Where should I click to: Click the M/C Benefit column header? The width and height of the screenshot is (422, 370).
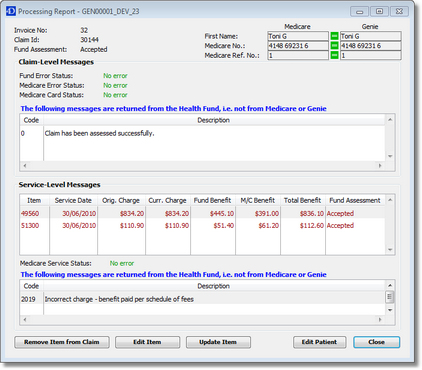[x=258, y=200]
